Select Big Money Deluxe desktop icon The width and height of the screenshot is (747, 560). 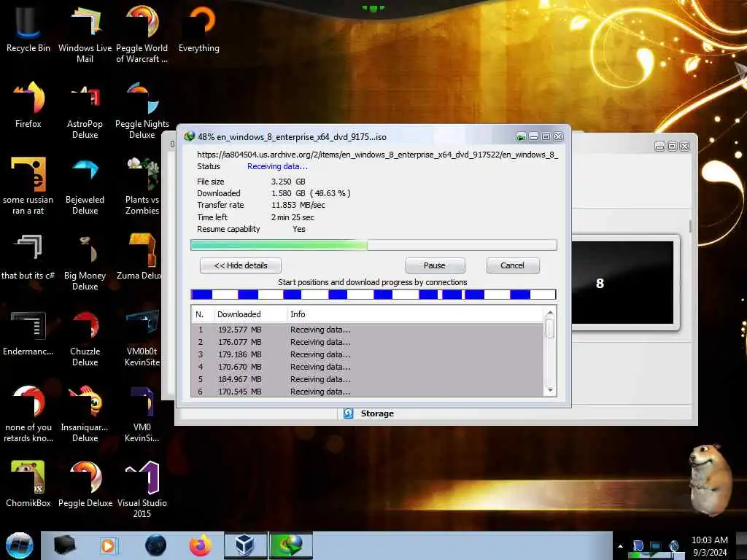click(x=85, y=262)
